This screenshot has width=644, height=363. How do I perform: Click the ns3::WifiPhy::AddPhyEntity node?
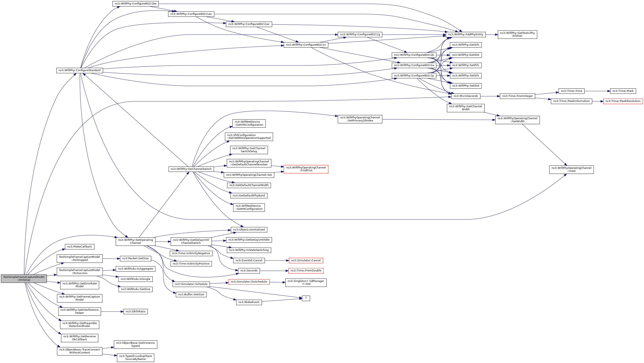466,34
